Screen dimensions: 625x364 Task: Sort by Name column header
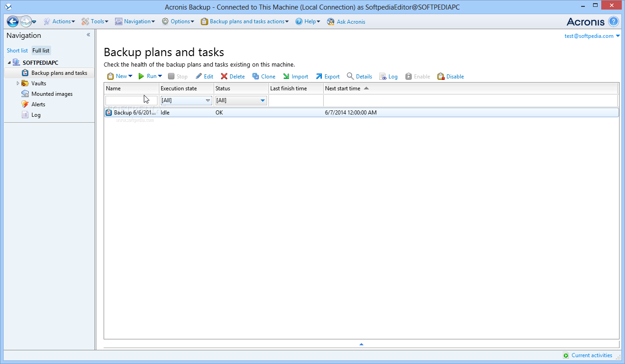[x=131, y=88]
